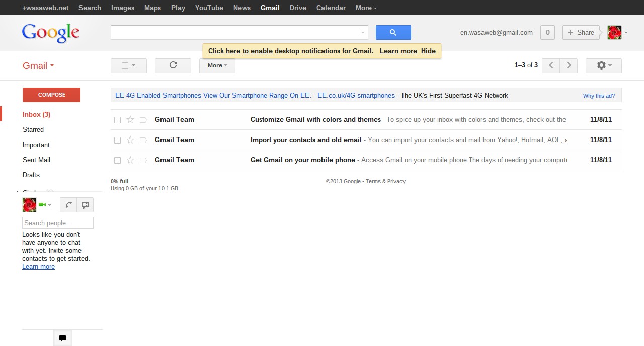Viewport: 644px width, 346px height.
Task: Click the chat profile rose picture
Action: [x=29, y=204]
